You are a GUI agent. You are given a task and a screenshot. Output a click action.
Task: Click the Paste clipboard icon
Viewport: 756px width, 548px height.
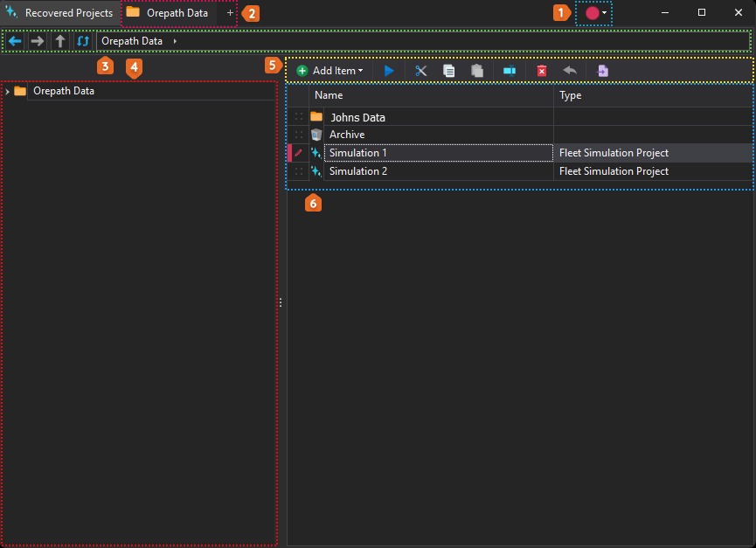coord(477,71)
